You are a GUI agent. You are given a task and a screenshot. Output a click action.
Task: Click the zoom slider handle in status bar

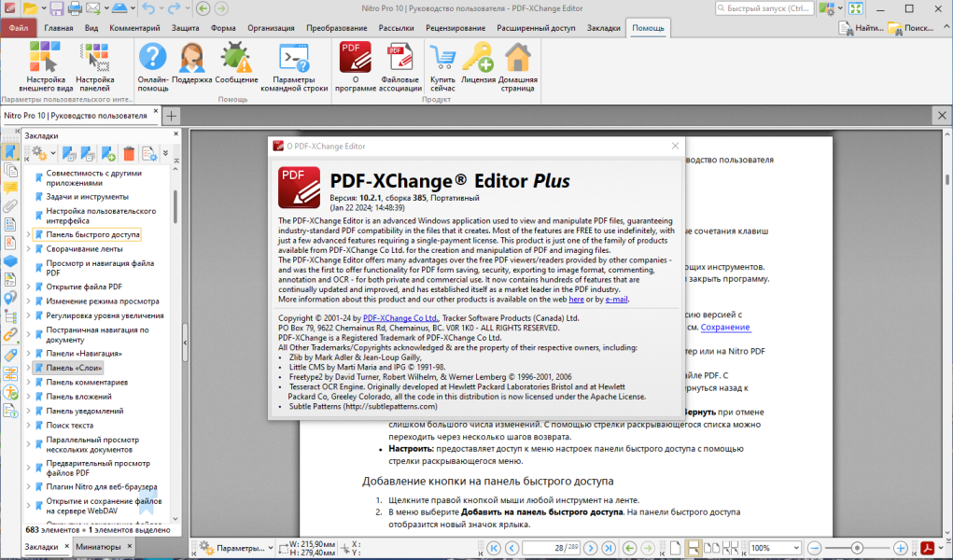857,548
